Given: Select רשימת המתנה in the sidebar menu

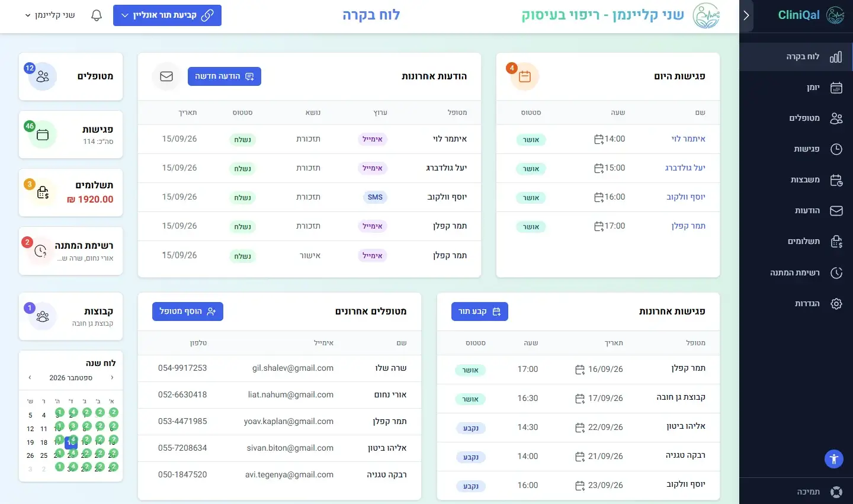Looking at the screenshot, I should click(x=796, y=273).
